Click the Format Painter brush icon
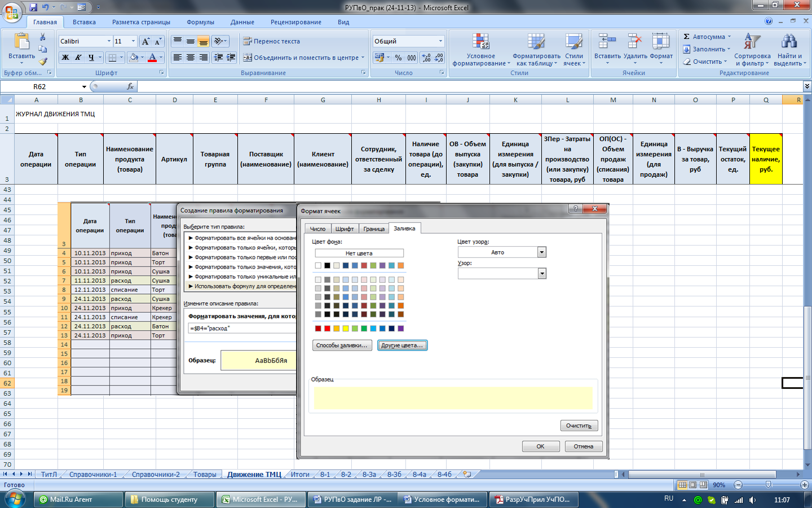812x508 pixels. pyautogui.click(x=43, y=61)
